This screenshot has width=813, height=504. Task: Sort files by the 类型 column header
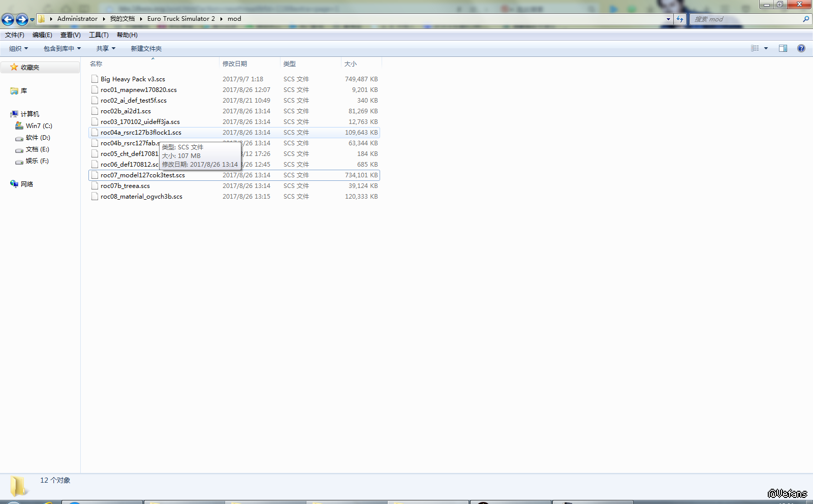pos(310,64)
